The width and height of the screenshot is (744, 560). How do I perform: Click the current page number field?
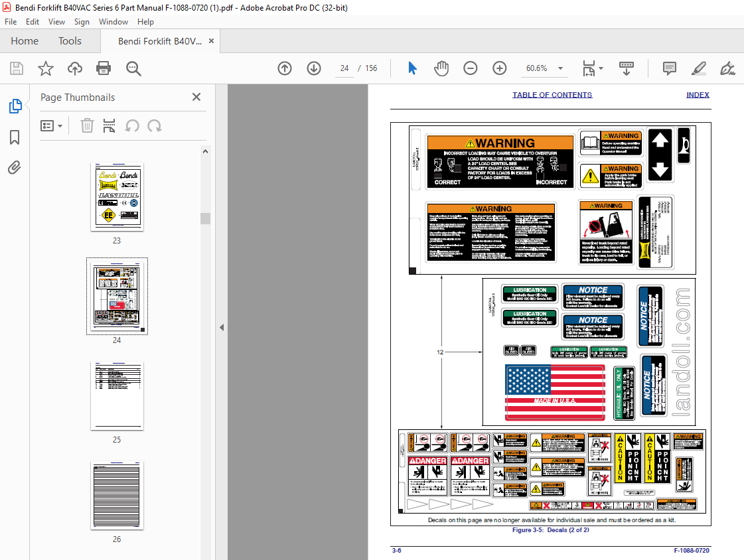pos(344,68)
